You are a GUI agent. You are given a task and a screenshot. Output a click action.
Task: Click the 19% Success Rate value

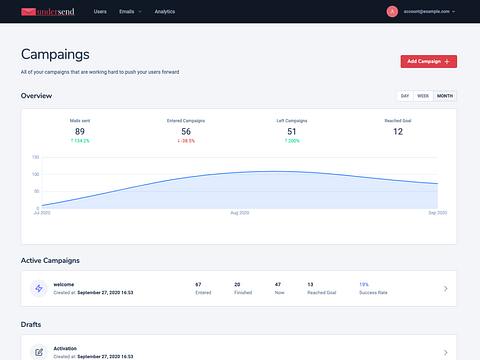[x=364, y=284]
